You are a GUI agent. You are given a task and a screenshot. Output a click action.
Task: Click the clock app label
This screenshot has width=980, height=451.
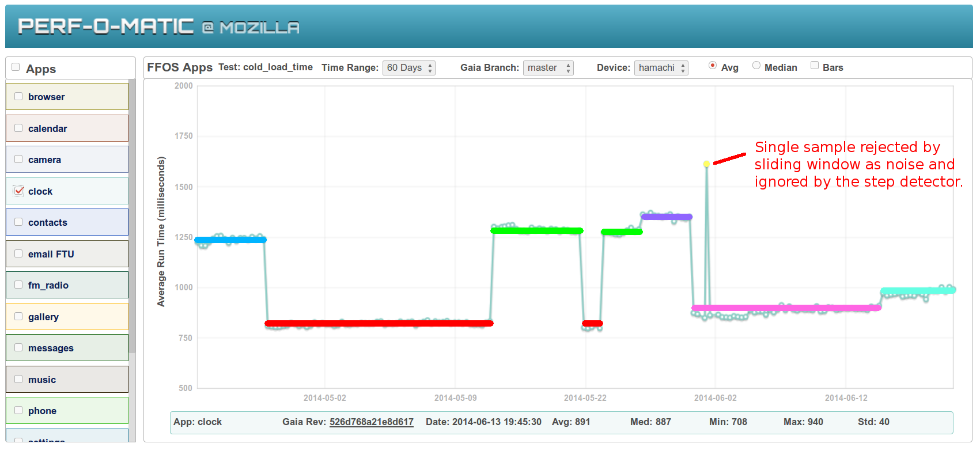[40, 191]
